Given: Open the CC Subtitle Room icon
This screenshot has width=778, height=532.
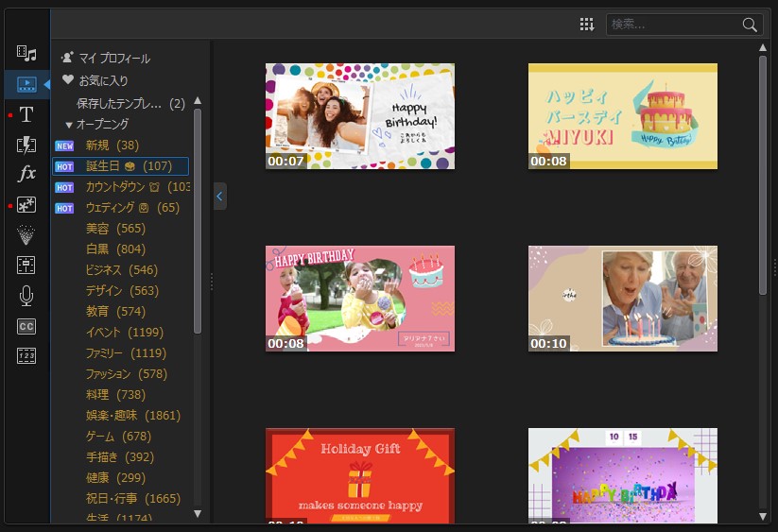Looking at the screenshot, I should (x=26, y=326).
